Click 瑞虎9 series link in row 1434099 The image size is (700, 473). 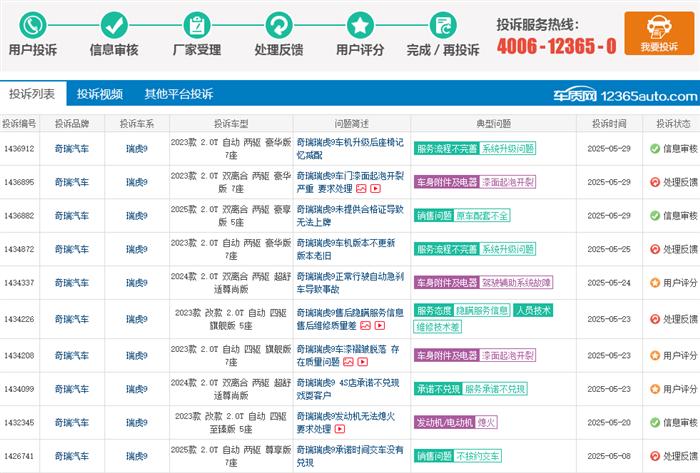137,389
